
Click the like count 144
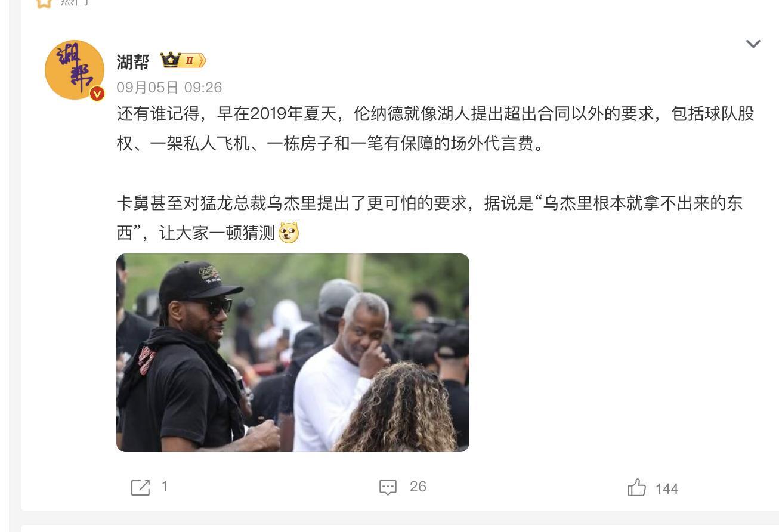click(667, 489)
